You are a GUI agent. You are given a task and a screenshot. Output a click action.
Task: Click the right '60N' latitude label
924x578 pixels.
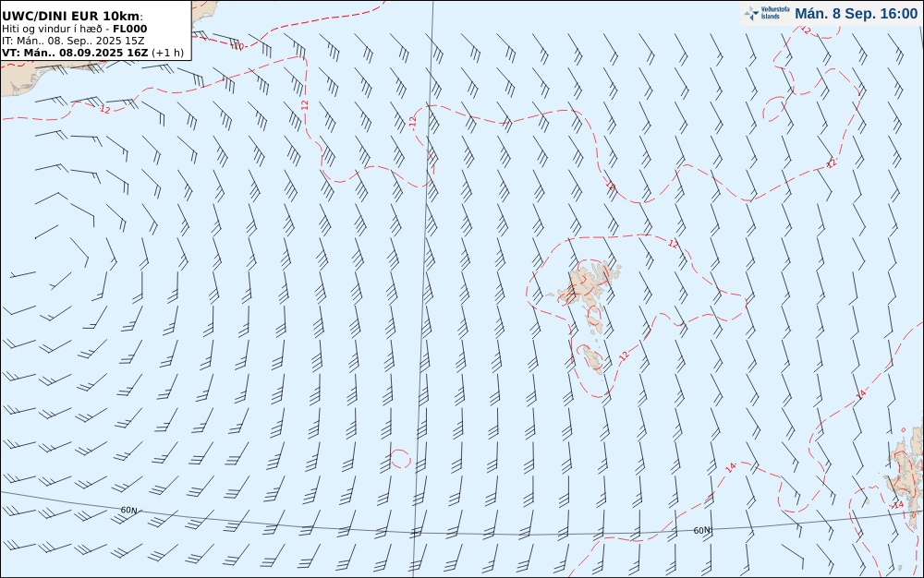(701, 530)
